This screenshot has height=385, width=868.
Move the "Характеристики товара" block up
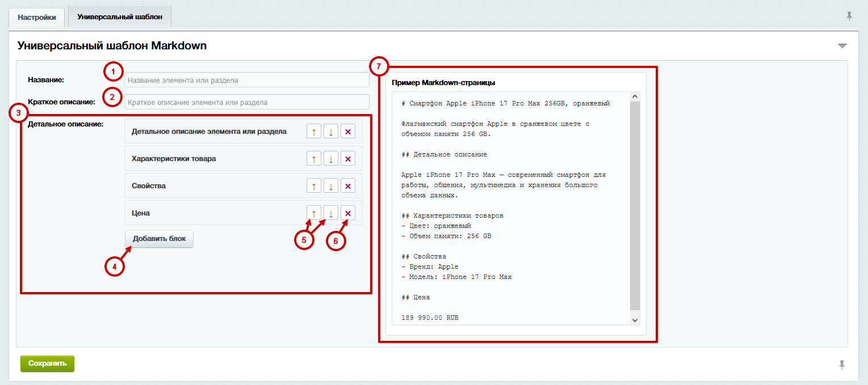[313, 158]
